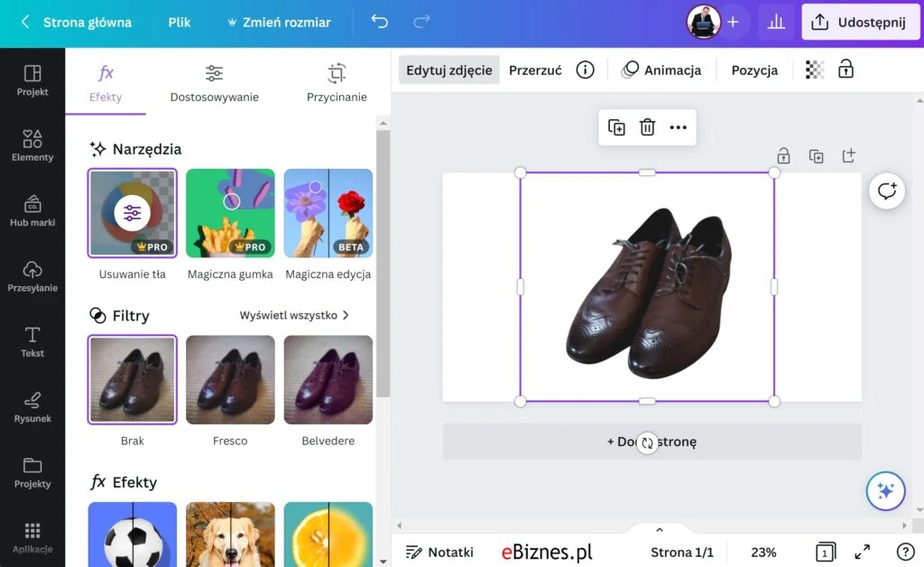Add a collaborator with the plus icon

pyautogui.click(x=733, y=23)
